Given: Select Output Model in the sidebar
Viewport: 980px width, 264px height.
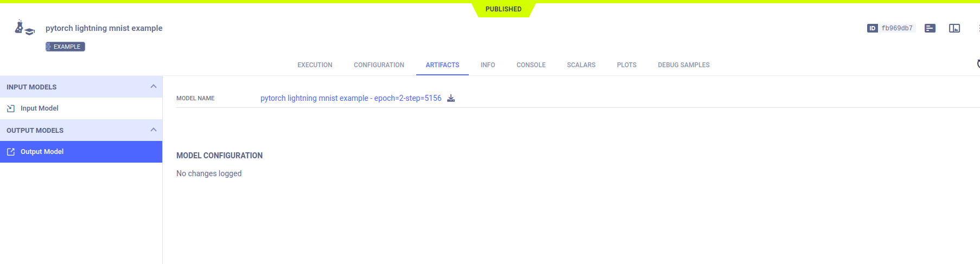Looking at the screenshot, I should 42,152.
